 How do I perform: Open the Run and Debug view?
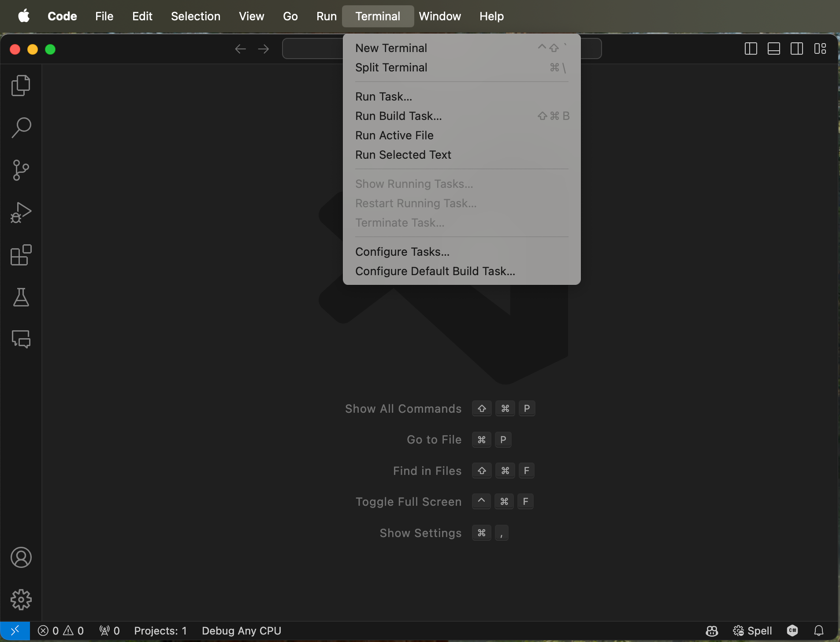[21, 213]
